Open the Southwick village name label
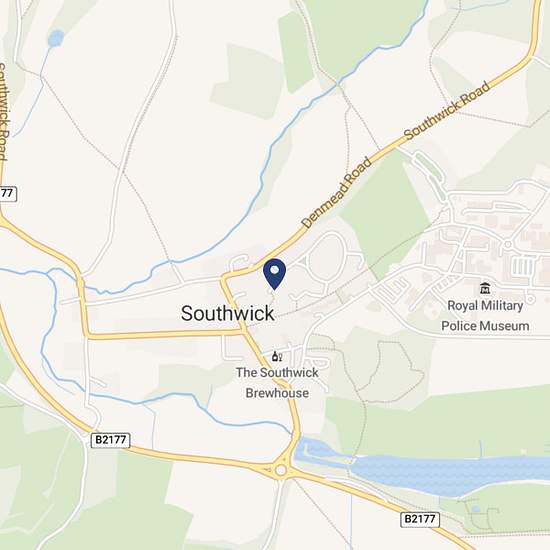Screen dimensions: 550x550 (x=227, y=313)
